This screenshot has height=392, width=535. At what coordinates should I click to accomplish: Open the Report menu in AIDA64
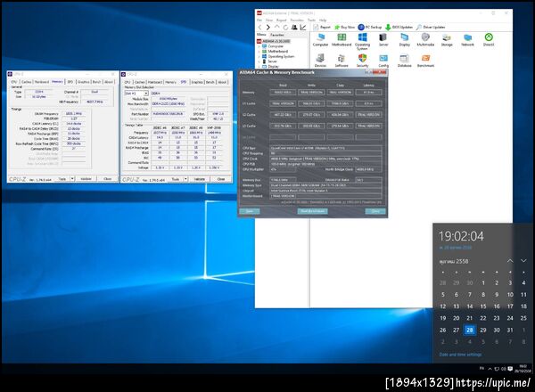click(x=282, y=20)
